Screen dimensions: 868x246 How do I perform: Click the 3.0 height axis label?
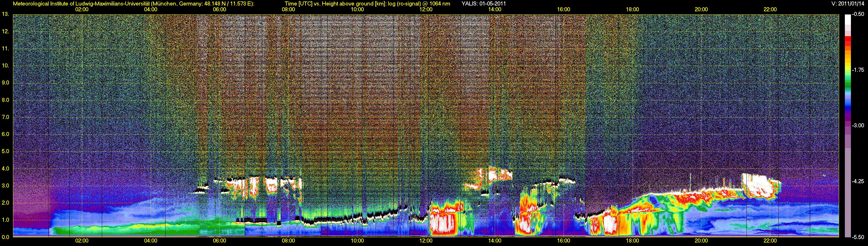(x=5, y=186)
